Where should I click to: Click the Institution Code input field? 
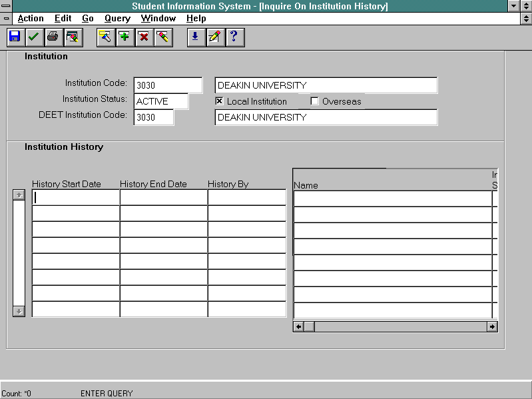point(168,85)
